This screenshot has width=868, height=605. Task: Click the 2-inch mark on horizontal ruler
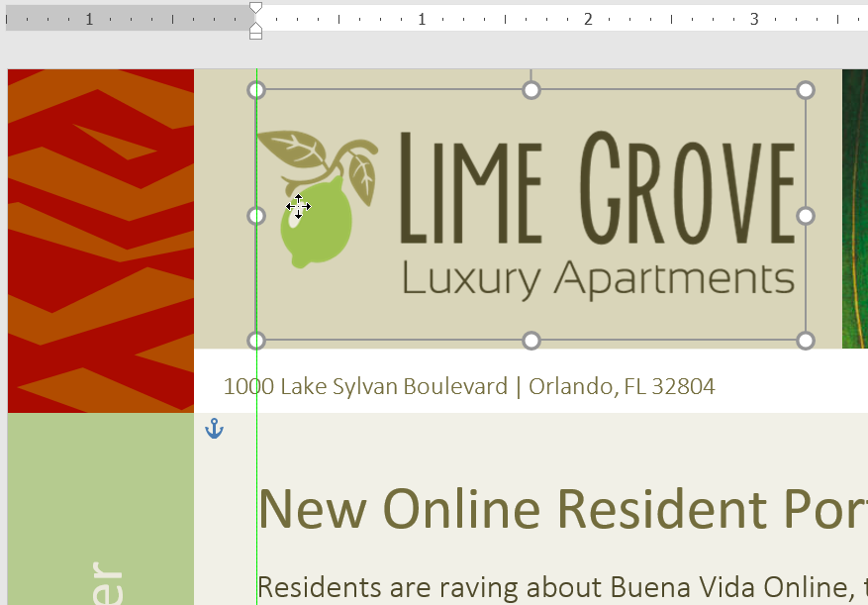tap(587, 19)
